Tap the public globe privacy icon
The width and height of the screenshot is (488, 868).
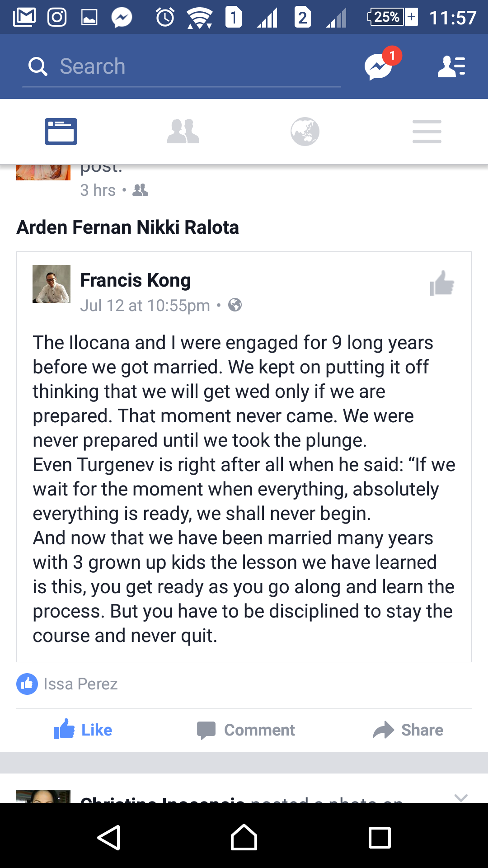pyautogui.click(x=235, y=305)
